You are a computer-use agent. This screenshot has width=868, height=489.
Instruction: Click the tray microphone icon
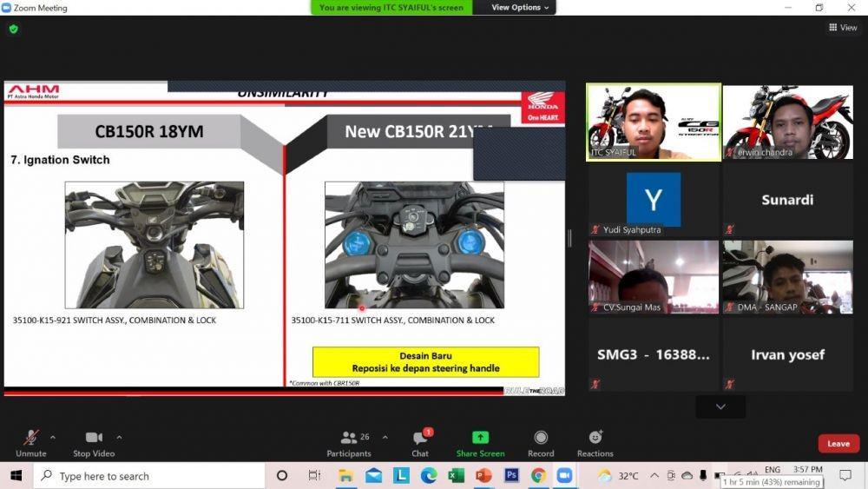pyautogui.click(x=703, y=475)
